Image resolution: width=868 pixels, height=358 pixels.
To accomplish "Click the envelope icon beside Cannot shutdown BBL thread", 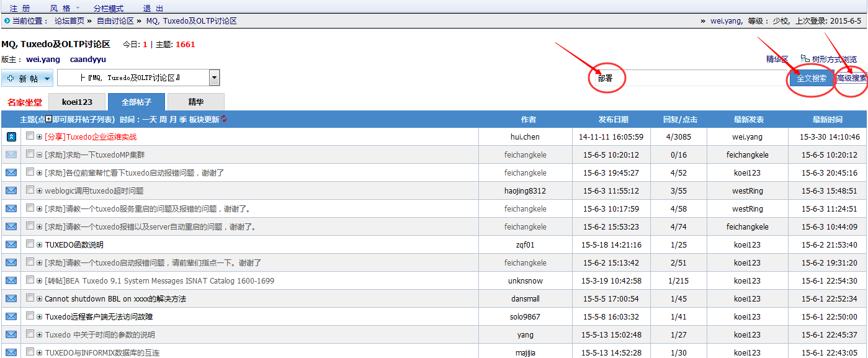I will click(x=11, y=298).
